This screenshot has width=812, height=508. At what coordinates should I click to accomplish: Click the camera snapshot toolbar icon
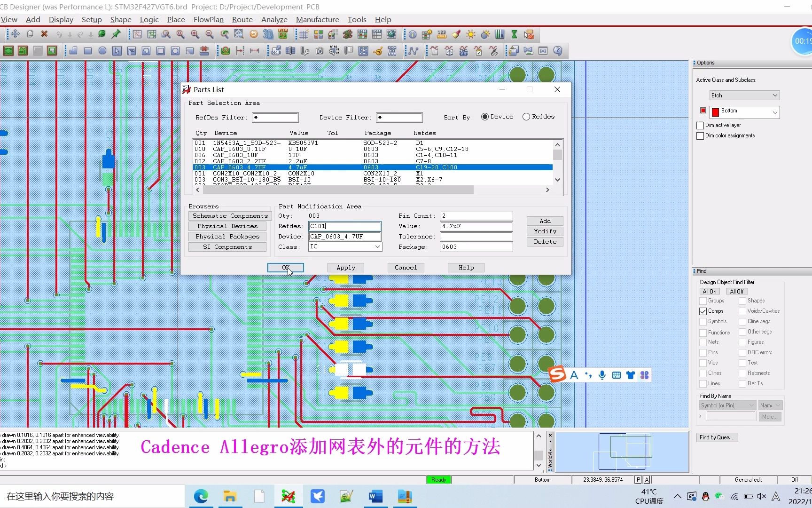coord(320,51)
